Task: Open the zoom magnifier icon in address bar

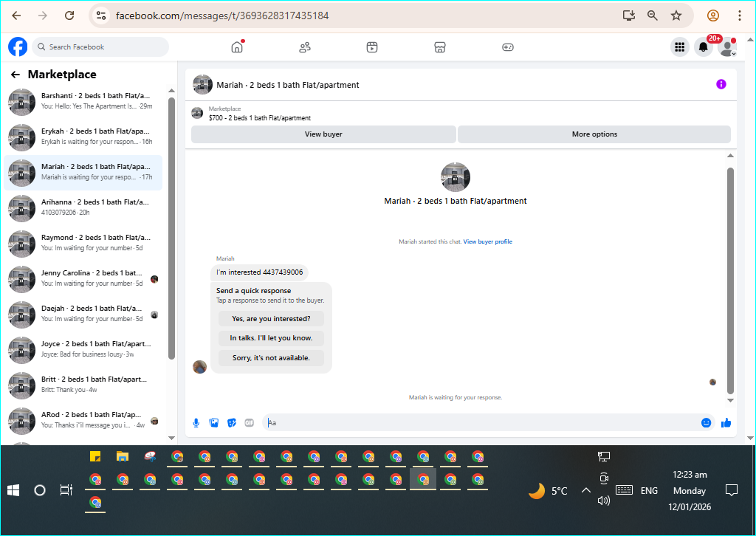Action: (653, 16)
